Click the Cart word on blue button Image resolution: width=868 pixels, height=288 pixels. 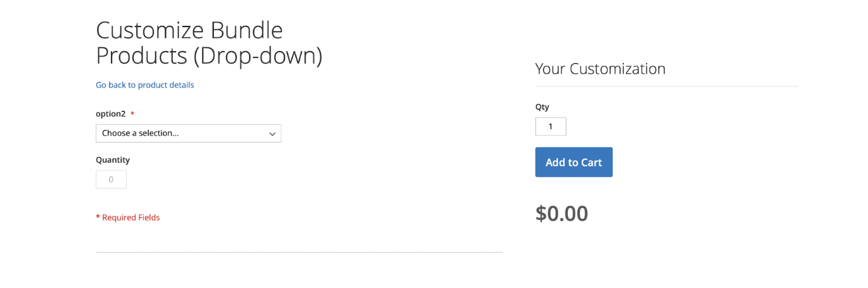[x=591, y=162]
